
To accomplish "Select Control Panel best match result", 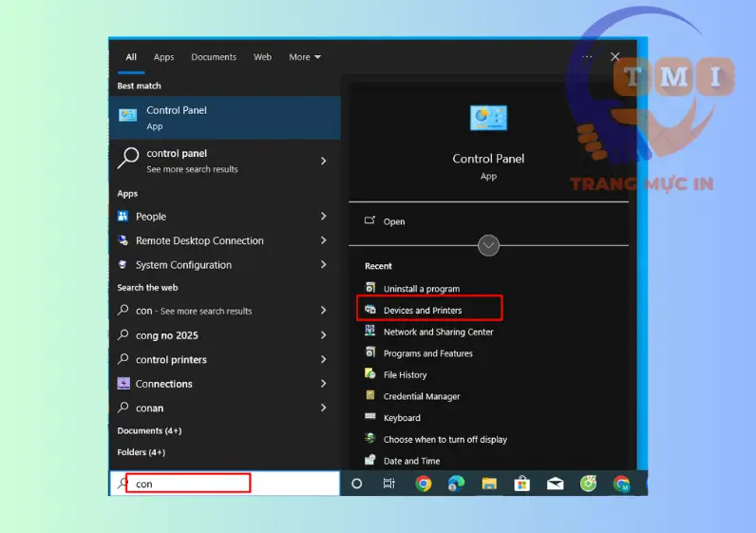I will click(224, 117).
